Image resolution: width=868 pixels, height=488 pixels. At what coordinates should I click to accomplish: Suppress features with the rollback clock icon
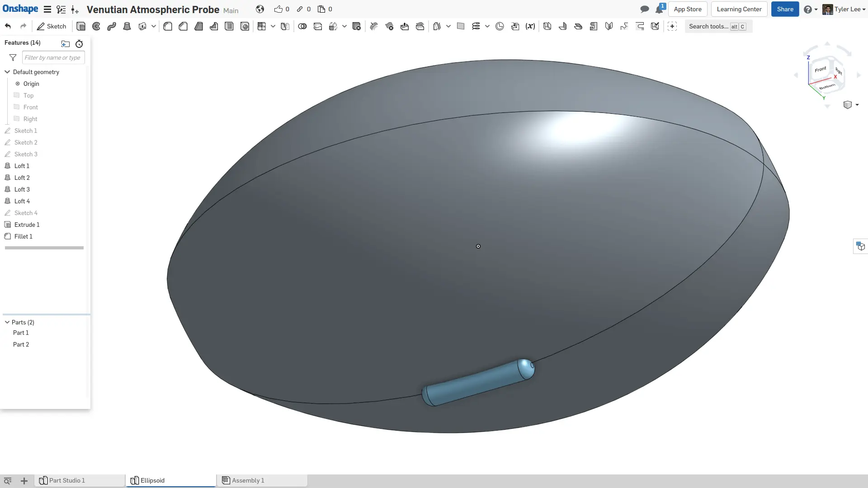tap(79, 44)
